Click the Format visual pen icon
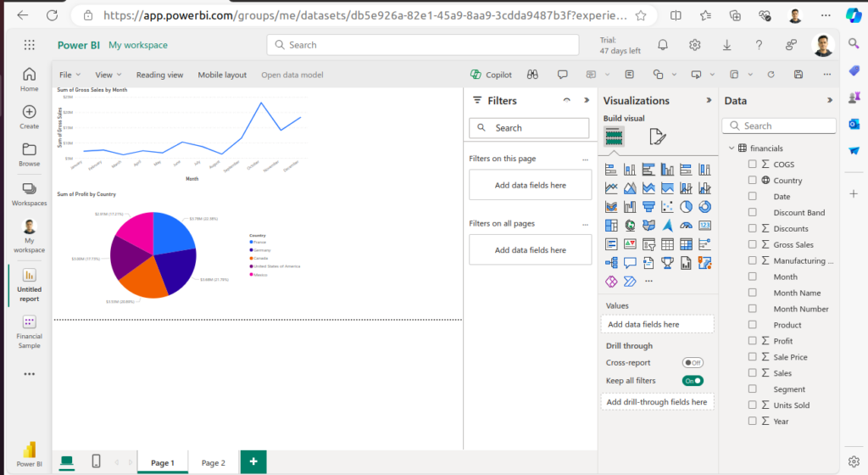The image size is (868, 475). pos(657,137)
